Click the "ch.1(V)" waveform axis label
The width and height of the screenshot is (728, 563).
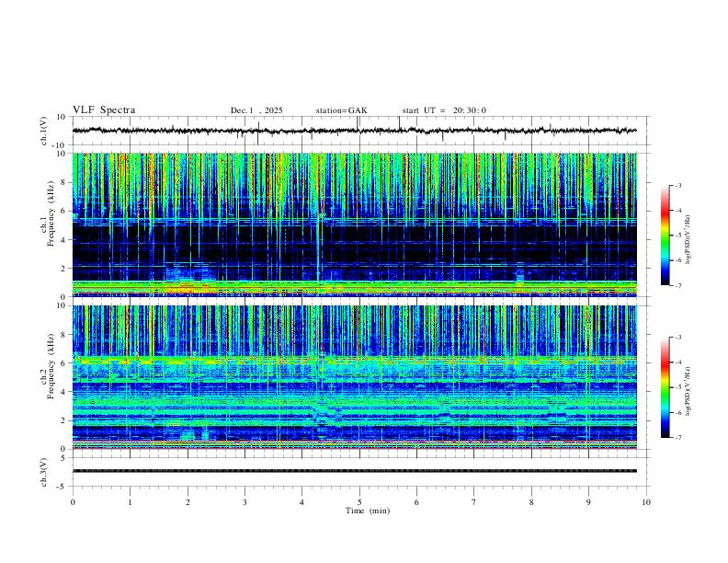44,131
